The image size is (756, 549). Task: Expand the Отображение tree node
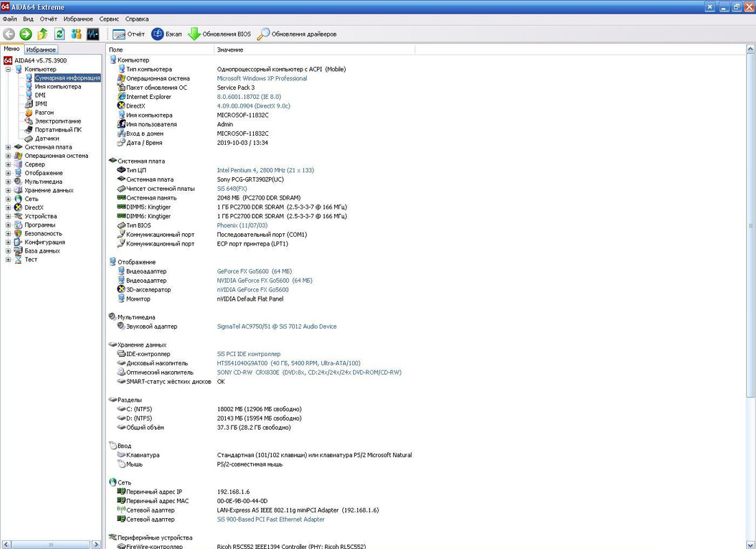pos(8,173)
